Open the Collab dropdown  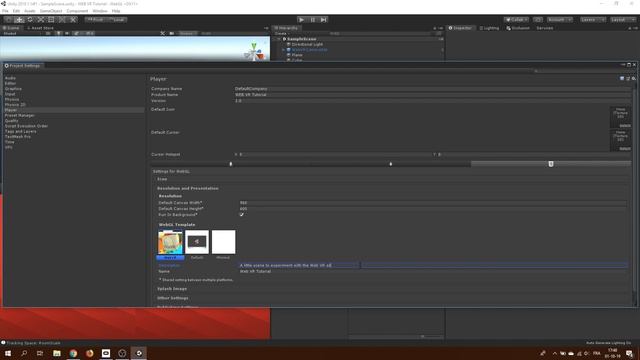coord(516,20)
